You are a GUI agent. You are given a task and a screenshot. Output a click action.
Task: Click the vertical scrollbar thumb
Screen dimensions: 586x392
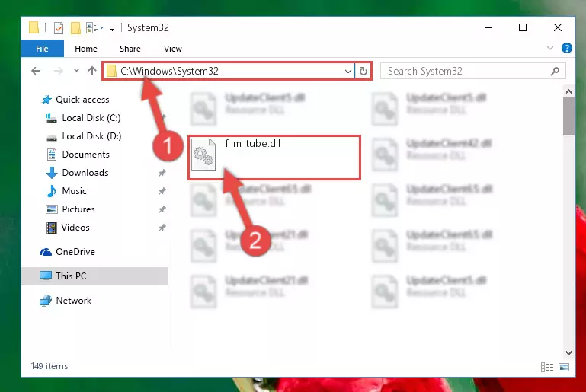(568, 117)
